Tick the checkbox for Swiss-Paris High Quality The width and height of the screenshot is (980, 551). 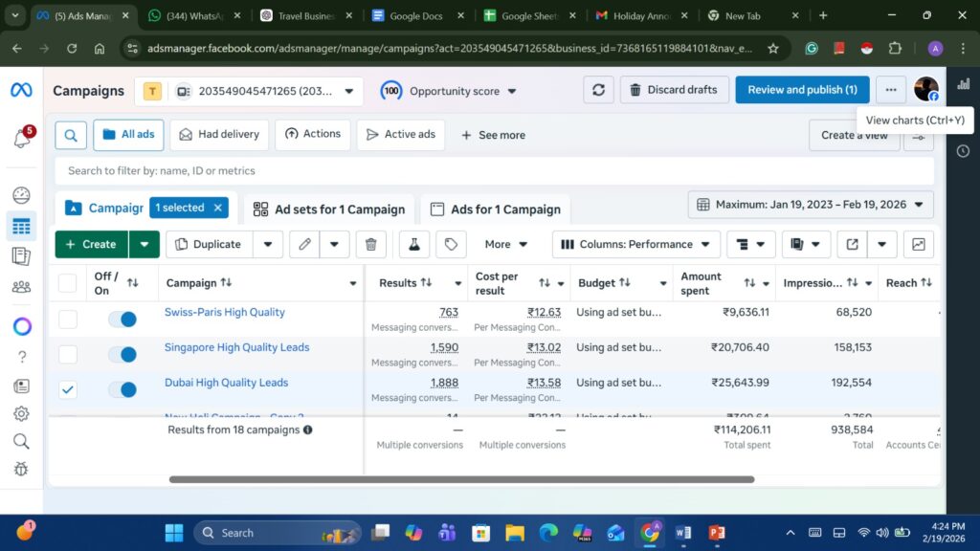pyautogui.click(x=68, y=320)
